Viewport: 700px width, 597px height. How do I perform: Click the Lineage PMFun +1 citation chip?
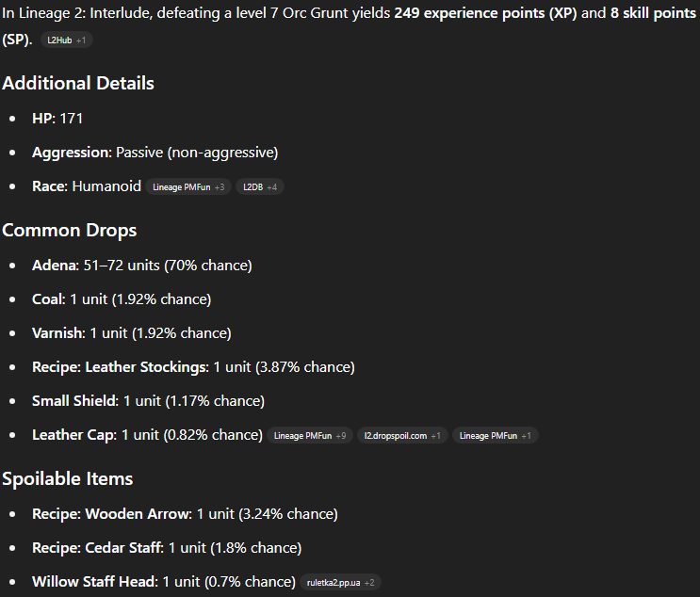[496, 435]
